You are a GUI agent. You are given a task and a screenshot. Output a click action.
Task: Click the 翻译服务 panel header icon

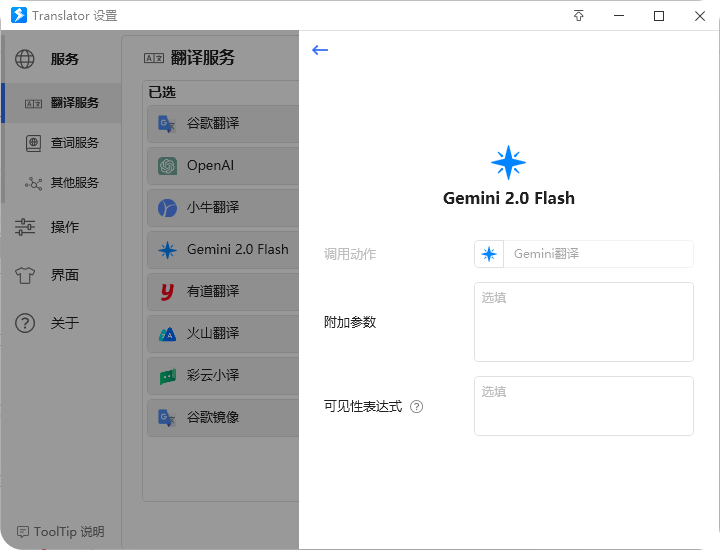(154, 58)
